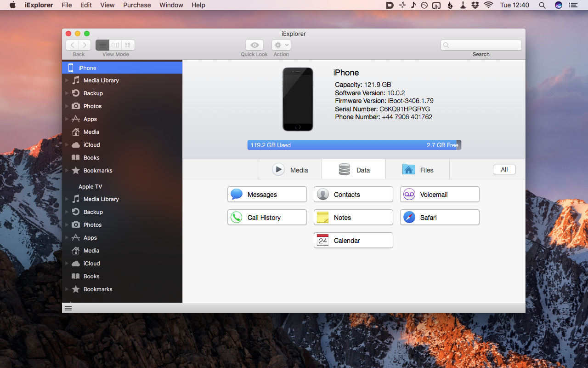Expand Apple TV Apps disclosure triangle

coord(67,237)
